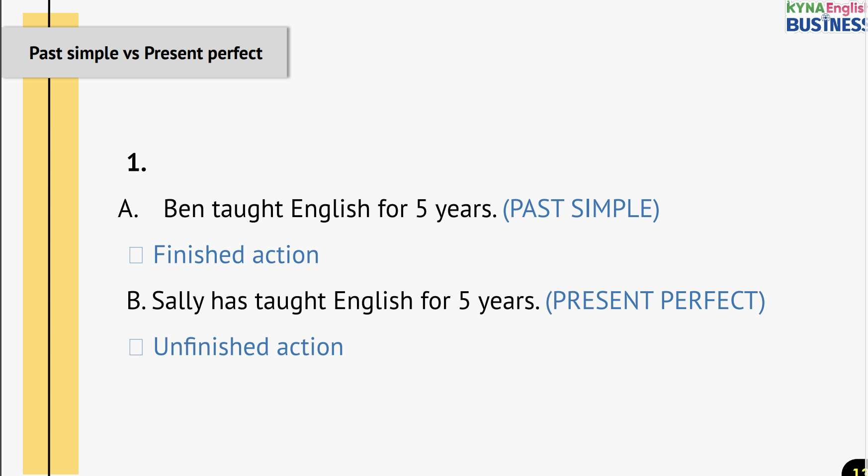Click the black slide number badge
The height and width of the screenshot is (476, 868).
point(857,469)
